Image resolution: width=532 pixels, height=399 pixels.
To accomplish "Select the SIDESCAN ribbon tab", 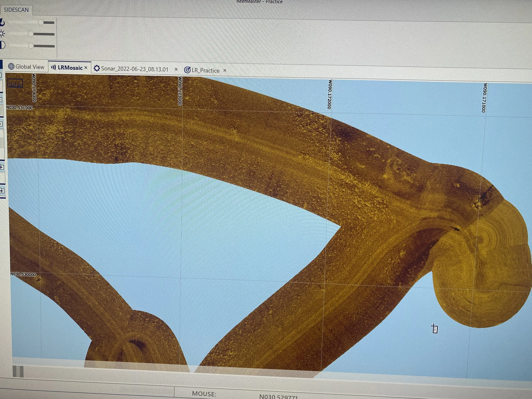I will (x=16, y=10).
